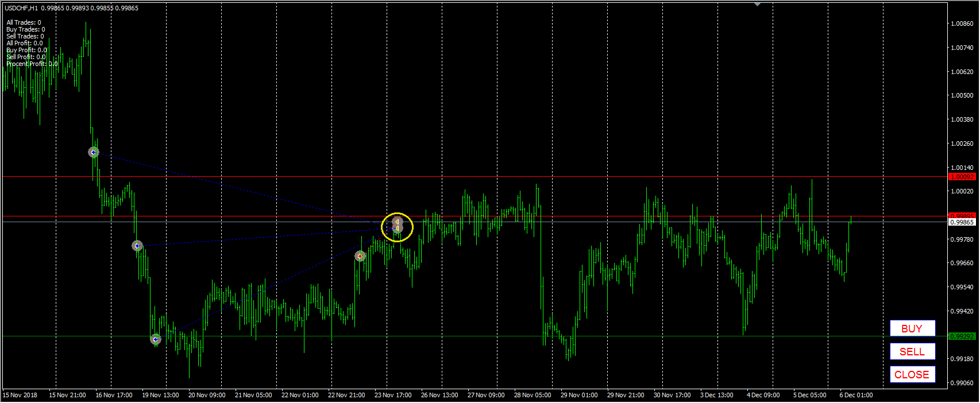Click the green 0.99292 price label
The width and height of the screenshot is (980, 403).
tap(962, 336)
